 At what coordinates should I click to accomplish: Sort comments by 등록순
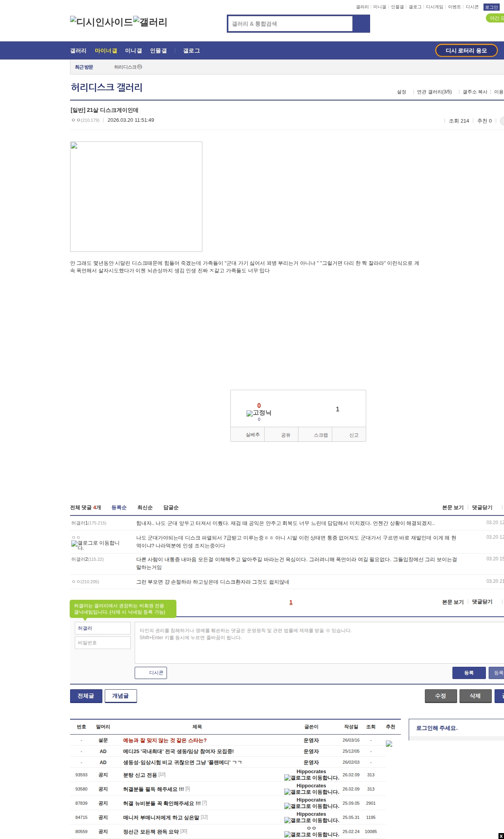pyautogui.click(x=119, y=508)
